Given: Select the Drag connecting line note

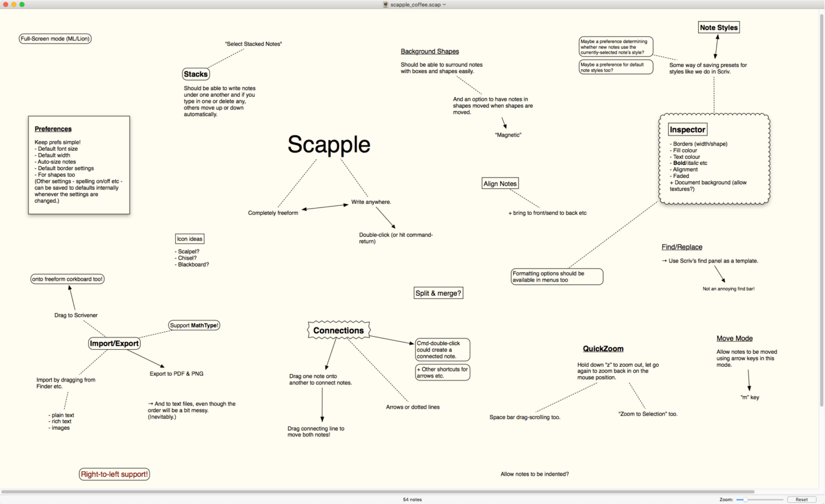Looking at the screenshot, I should point(316,432).
